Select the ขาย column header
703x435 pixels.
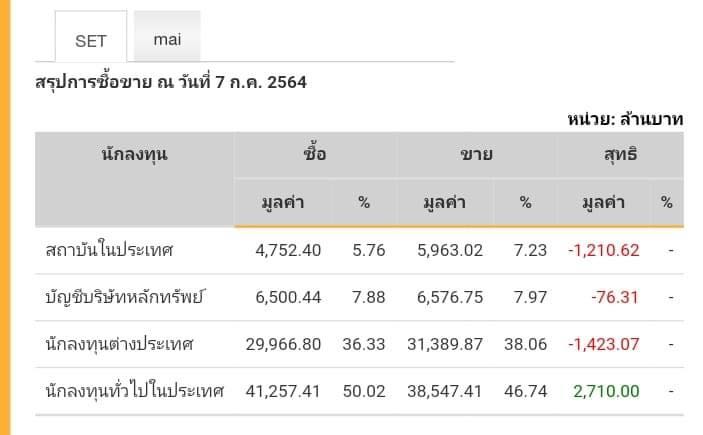click(x=476, y=154)
